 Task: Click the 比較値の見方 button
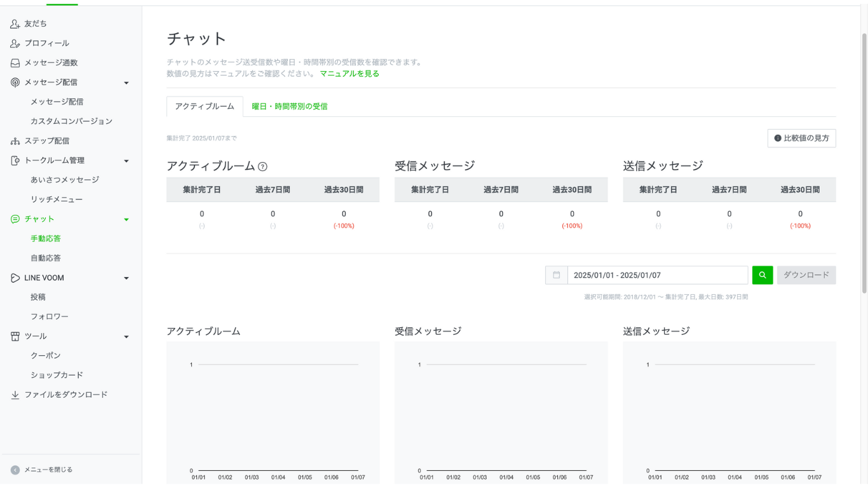(802, 139)
